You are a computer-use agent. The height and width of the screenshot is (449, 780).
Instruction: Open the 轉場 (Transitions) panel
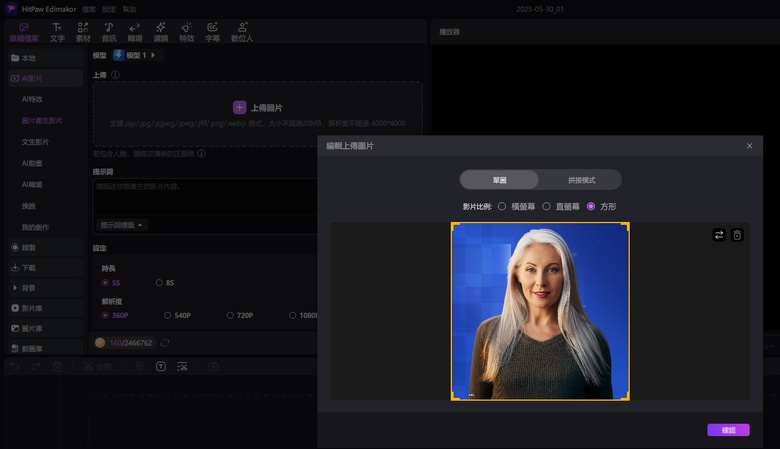pos(134,31)
